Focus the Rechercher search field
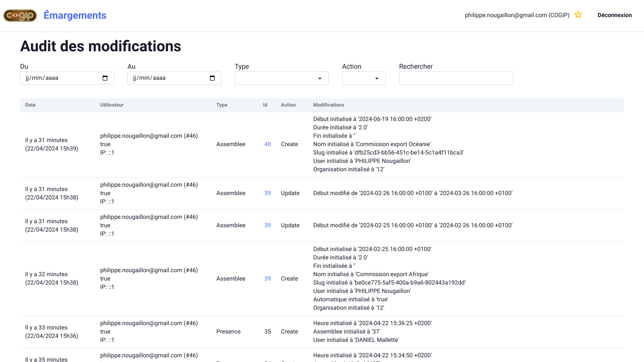644x362 pixels. click(456, 78)
